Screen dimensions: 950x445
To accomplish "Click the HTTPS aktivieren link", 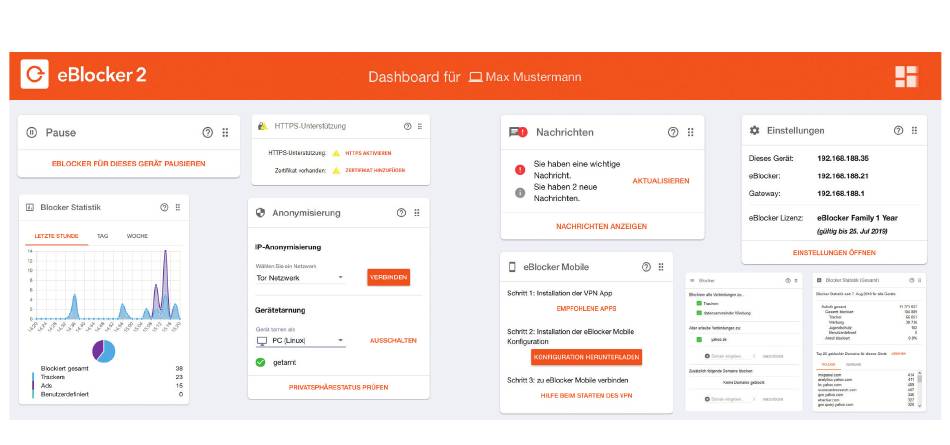I will [x=368, y=153].
